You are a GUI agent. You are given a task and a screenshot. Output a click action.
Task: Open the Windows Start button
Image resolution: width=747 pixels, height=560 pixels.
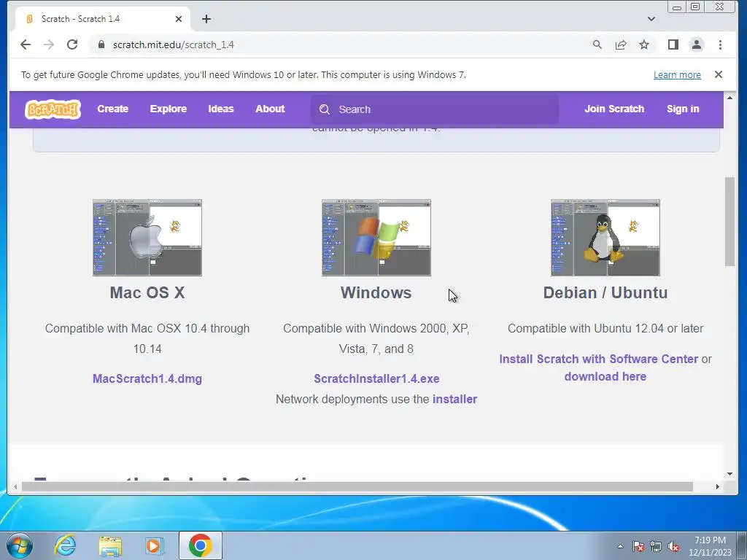coord(20,545)
